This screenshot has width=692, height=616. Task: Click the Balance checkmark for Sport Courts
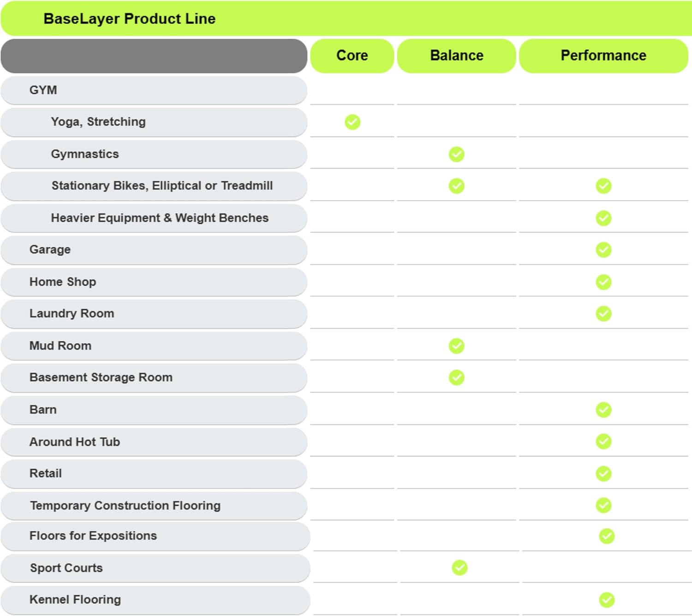459,568
